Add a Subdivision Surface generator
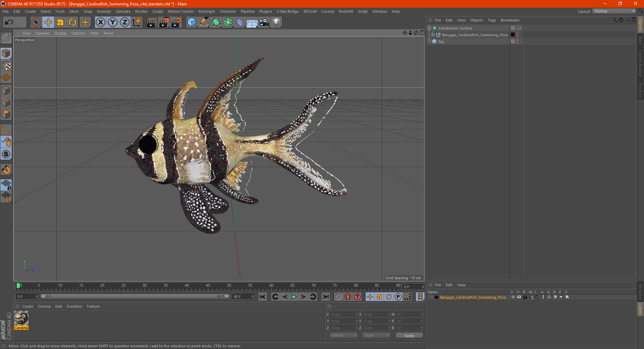 pyautogui.click(x=216, y=22)
